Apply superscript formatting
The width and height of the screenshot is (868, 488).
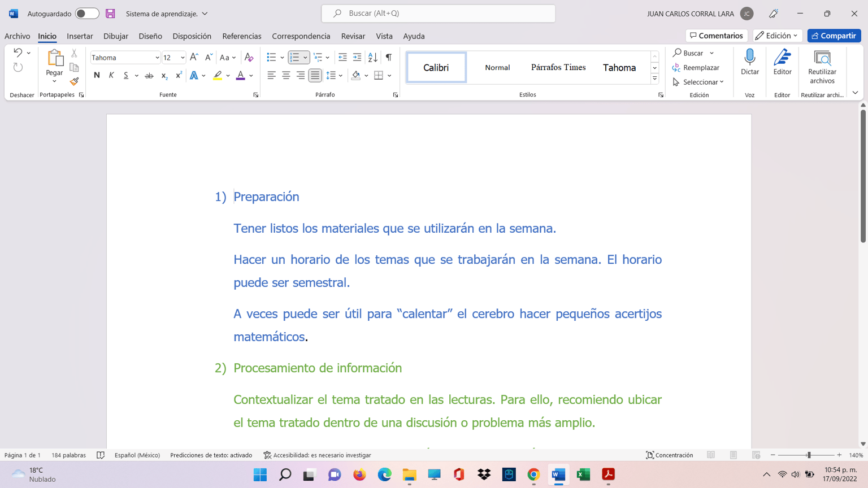(179, 75)
